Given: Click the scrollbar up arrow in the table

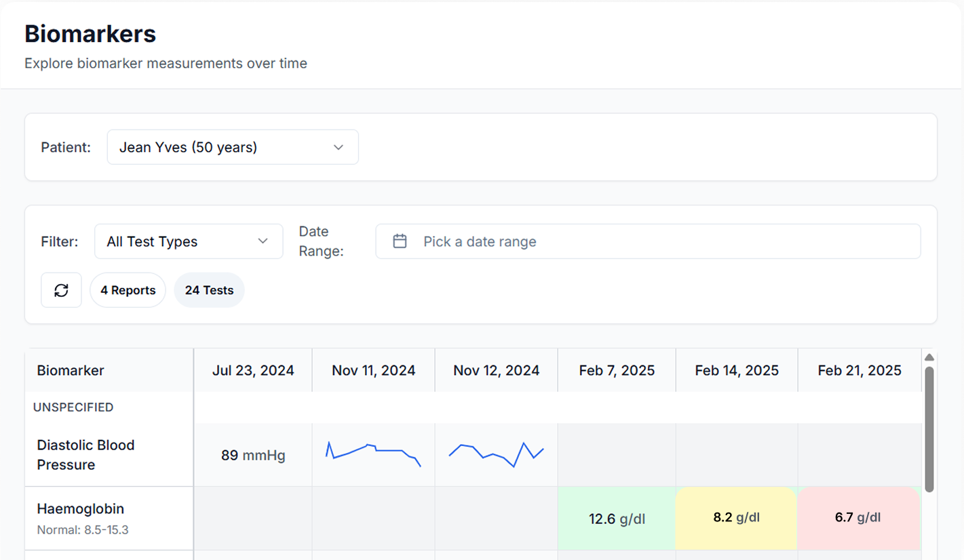Looking at the screenshot, I should tap(929, 357).
